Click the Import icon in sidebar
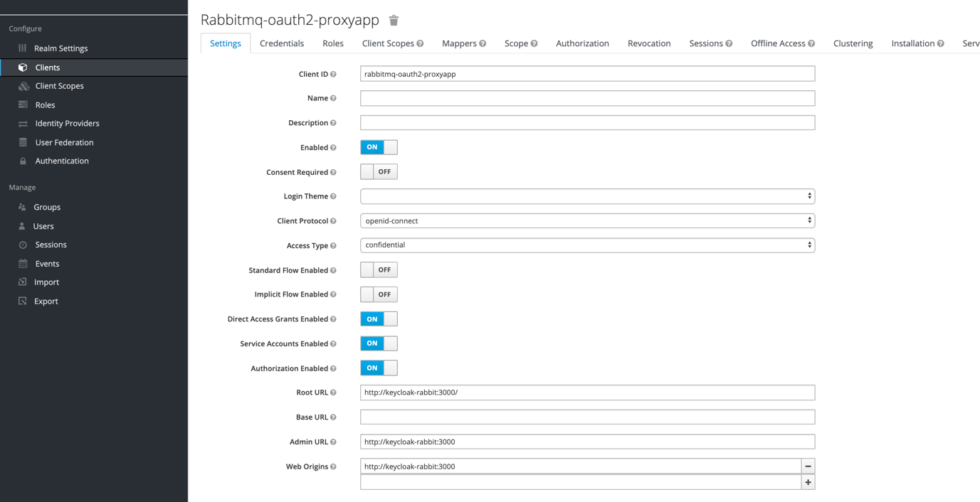980x502 pixels. tap(22, 282)
